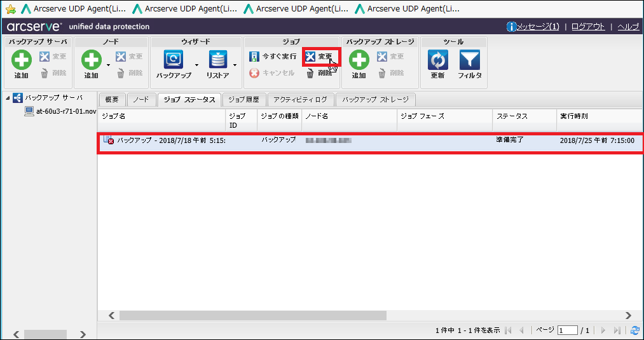The height and width of the screenshot is (340, 644).
Task: Collapse the バックアップ サーバ tree node
Action: coord(8,98)
